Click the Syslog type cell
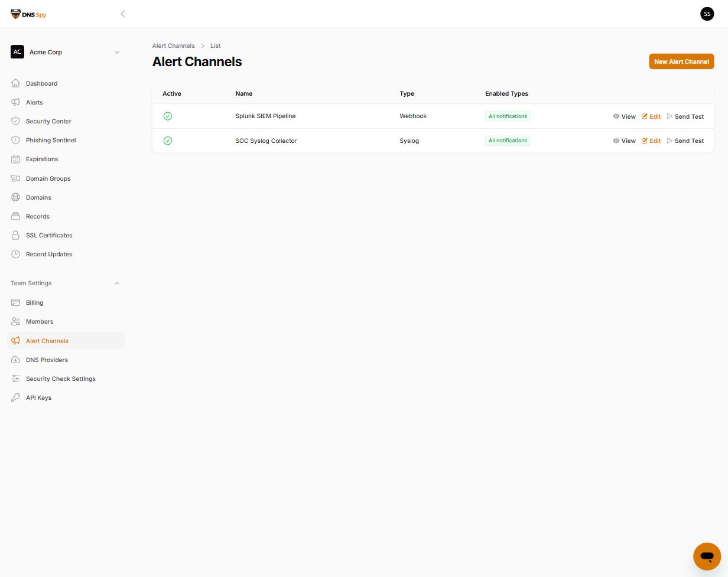Screen dimensions: 728x577 point(409,141)
